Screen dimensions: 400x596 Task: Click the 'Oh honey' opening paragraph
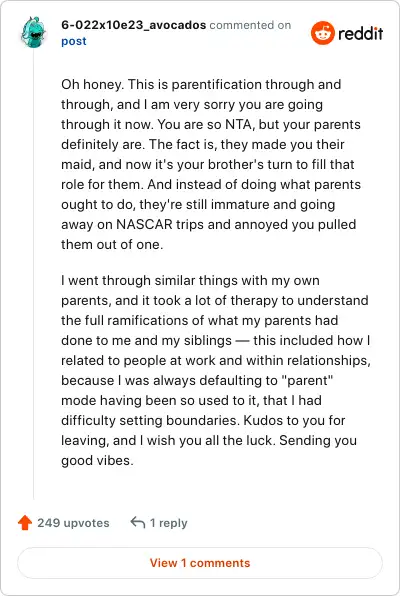click(x=211, y=164)
